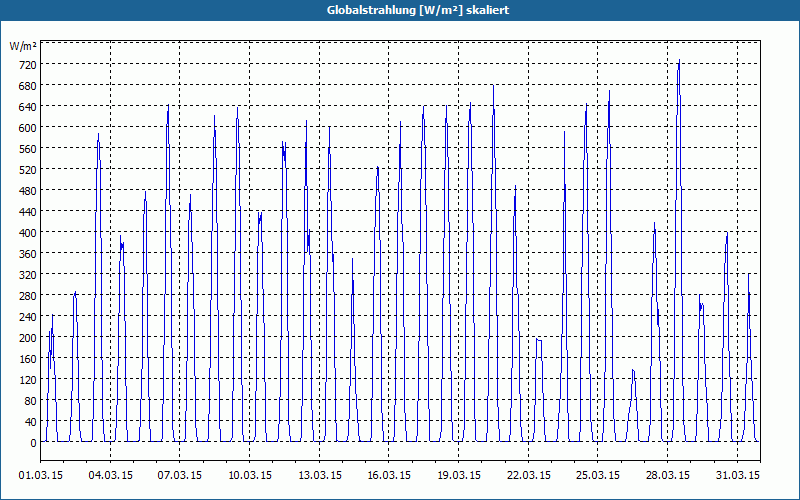Click the 0 y-axis value
Image resolution: width=800 pixels, height=500 pixels.
point(34,443)
